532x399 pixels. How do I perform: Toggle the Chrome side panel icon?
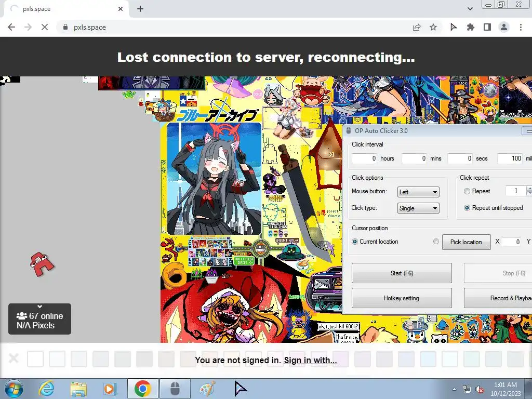[487, 27]
